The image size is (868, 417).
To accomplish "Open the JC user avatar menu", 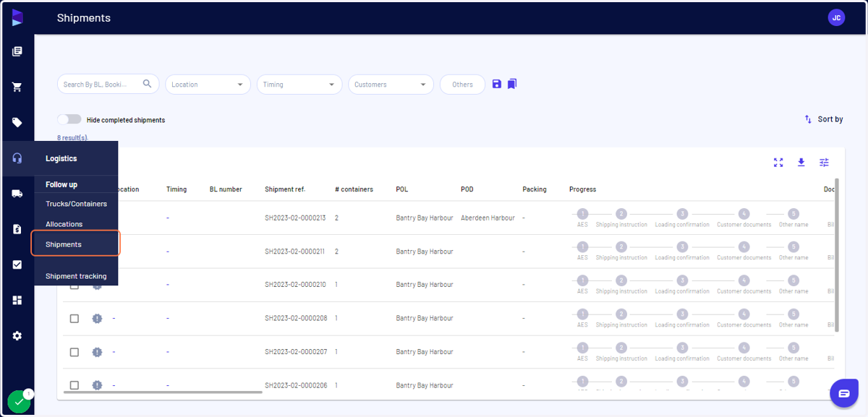I will click(836, 18).
